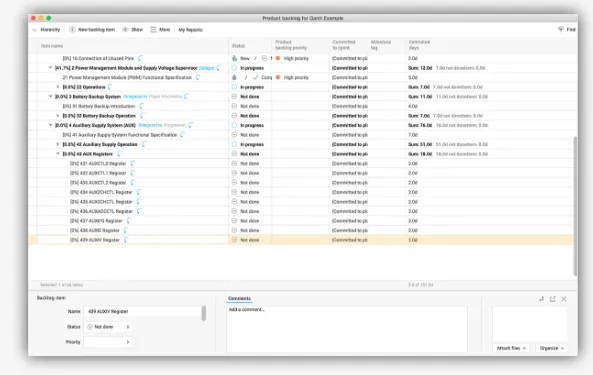The width and height of the screenshot is (593, 375).
Task: Click Not done status icon of row 432
Action: point(234,173)
